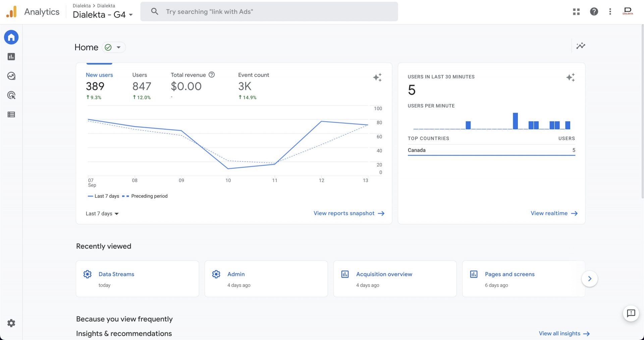Select the Explore icon in the sidebar
Screen dimensions: 644x340
[11, 76]
